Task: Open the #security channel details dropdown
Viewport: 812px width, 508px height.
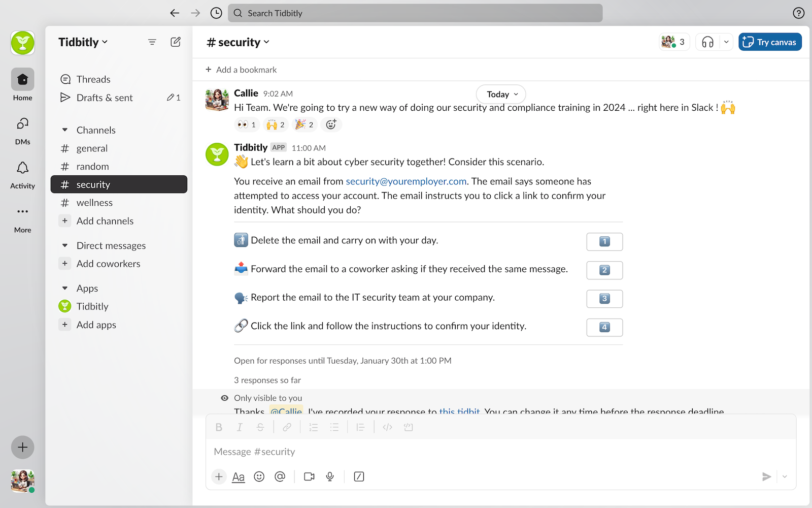Action: (238, 42)
